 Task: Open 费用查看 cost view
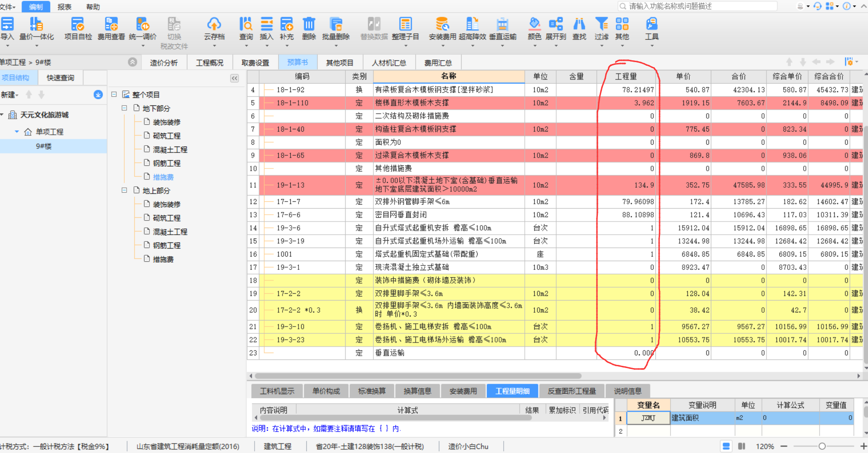(111, 28)
